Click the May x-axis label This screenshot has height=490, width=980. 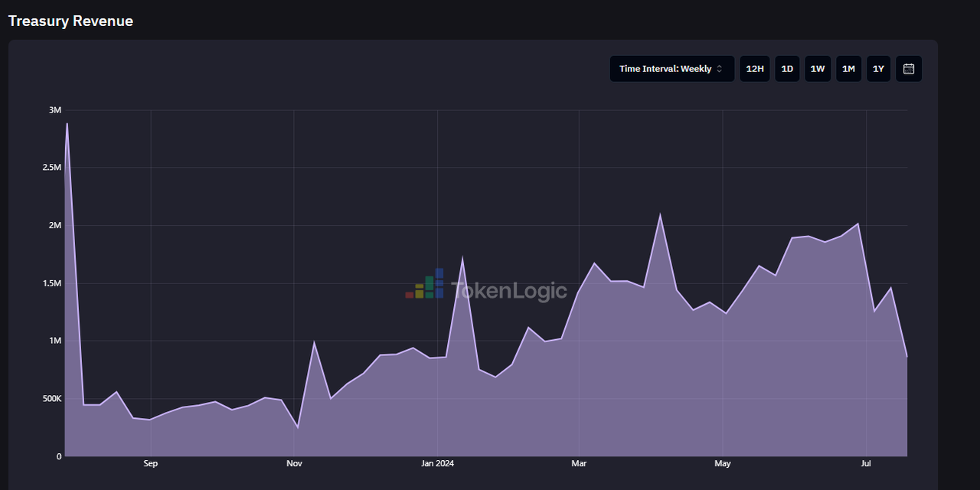722,463
